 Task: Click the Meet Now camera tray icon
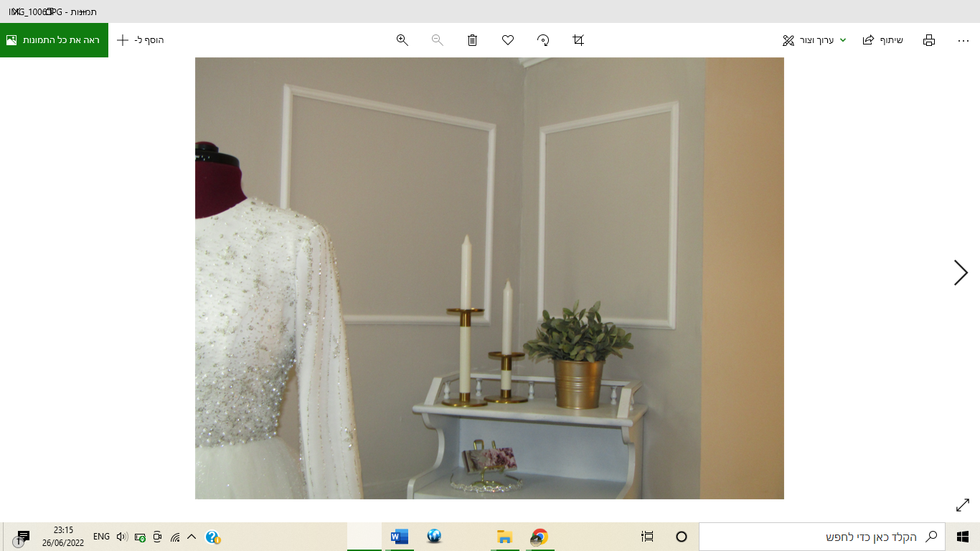click(x=157, y=537)
